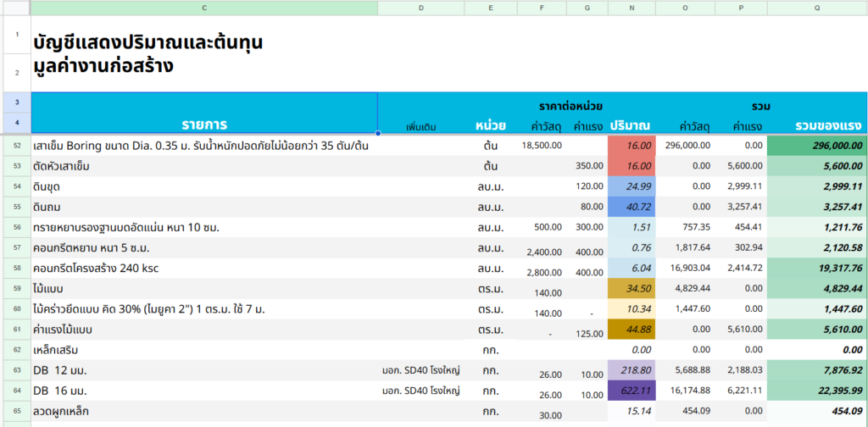Image resolution: width=868 pixels, height=427 pixels.
Task: Click the 1.51 quantity cell
Action: [x=632, y=227]
